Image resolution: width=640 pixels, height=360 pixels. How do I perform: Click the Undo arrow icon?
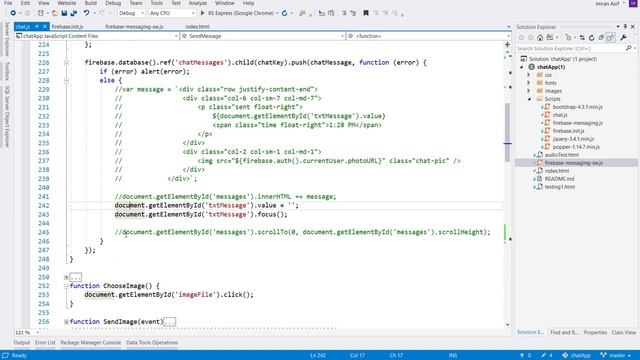pyautogui.click(x=87, y=13)
